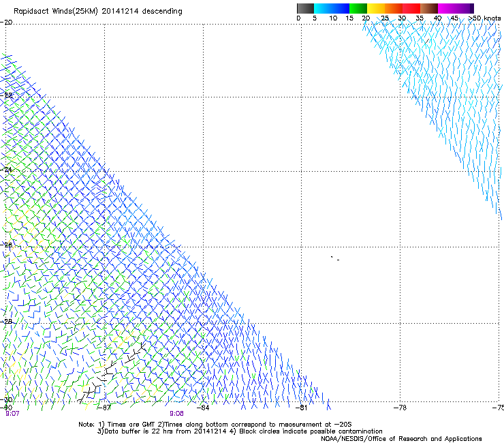Viewport: 504px width, 443px height.
Task: Select the gray 0-5 knots legend swatch
Action: pos(305,8)
